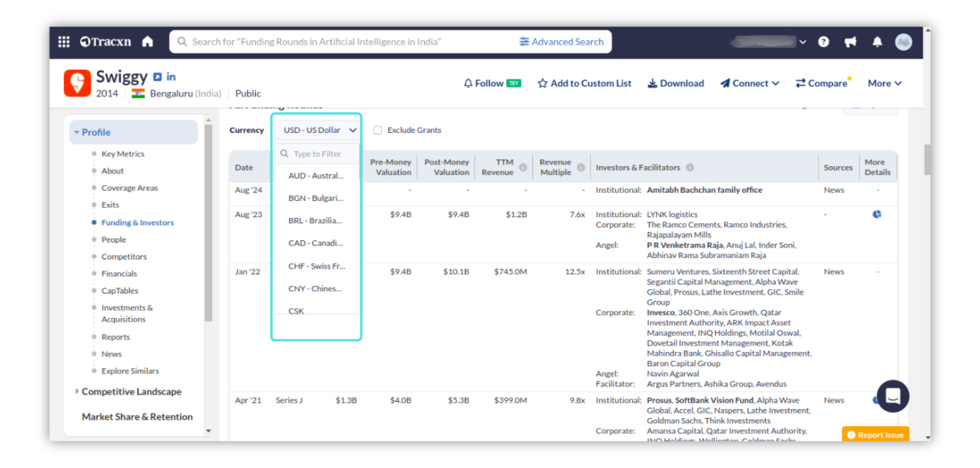Open Swiggy's LinkedIn page icon
980x468 pixels.
(171, 77)
